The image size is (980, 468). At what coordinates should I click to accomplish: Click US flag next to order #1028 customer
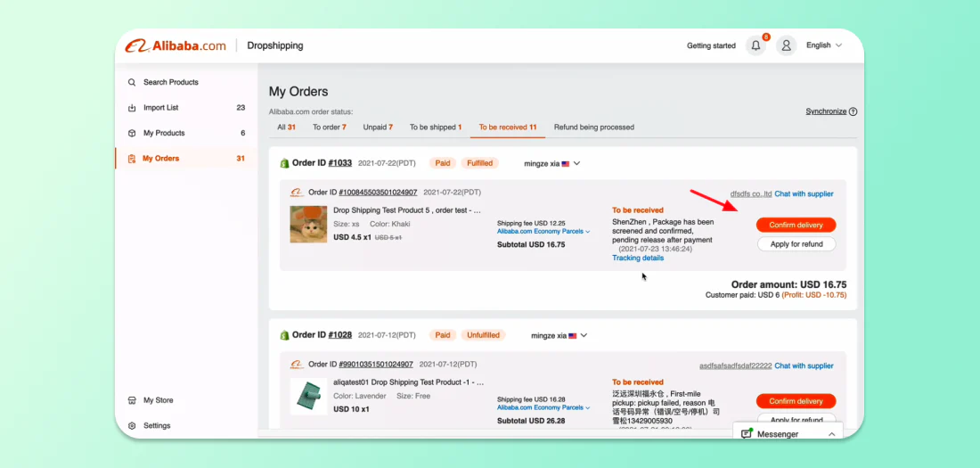(573, 336)
